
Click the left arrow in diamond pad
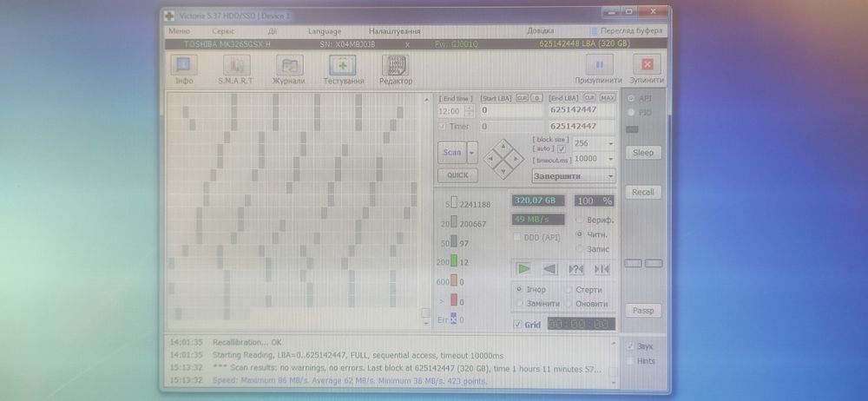tap(490, 159)
